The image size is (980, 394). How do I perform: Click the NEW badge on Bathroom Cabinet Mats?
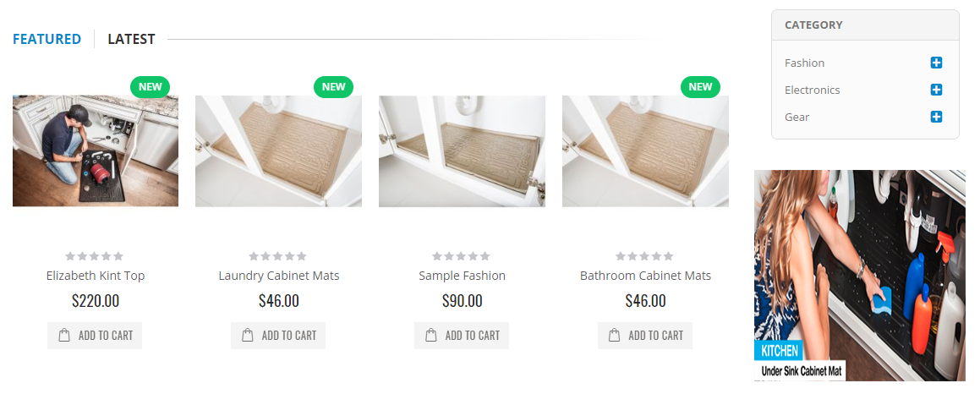tap(700, 86)
